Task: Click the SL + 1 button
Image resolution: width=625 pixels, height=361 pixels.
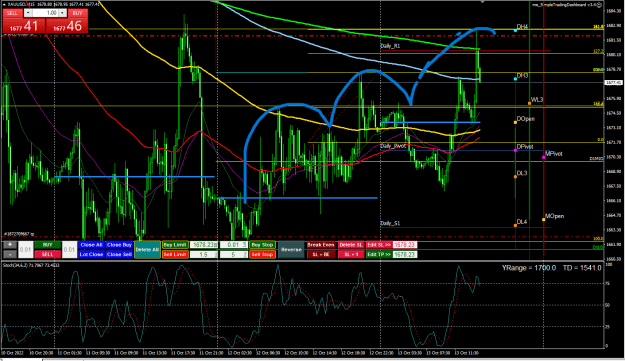Action: [351, 254]
